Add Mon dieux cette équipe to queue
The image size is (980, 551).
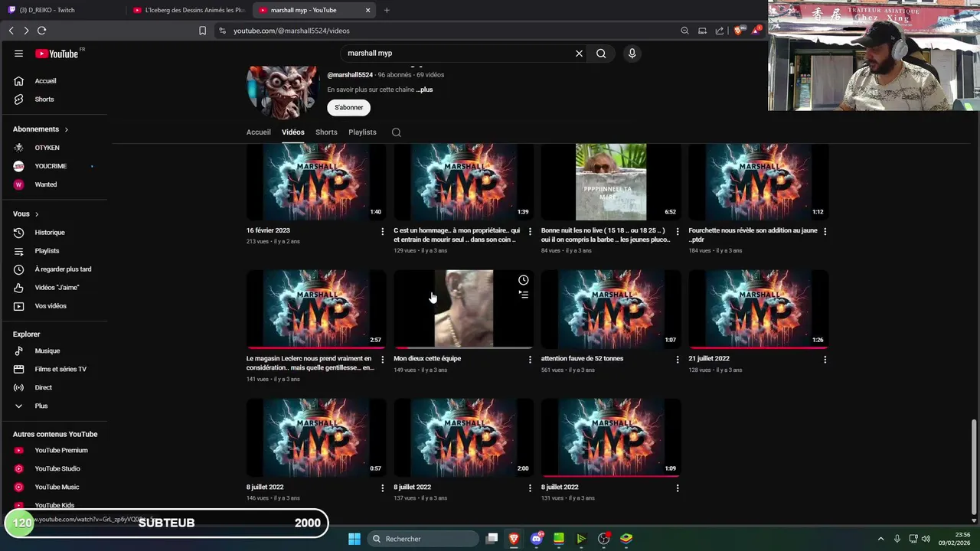(524, 295)
